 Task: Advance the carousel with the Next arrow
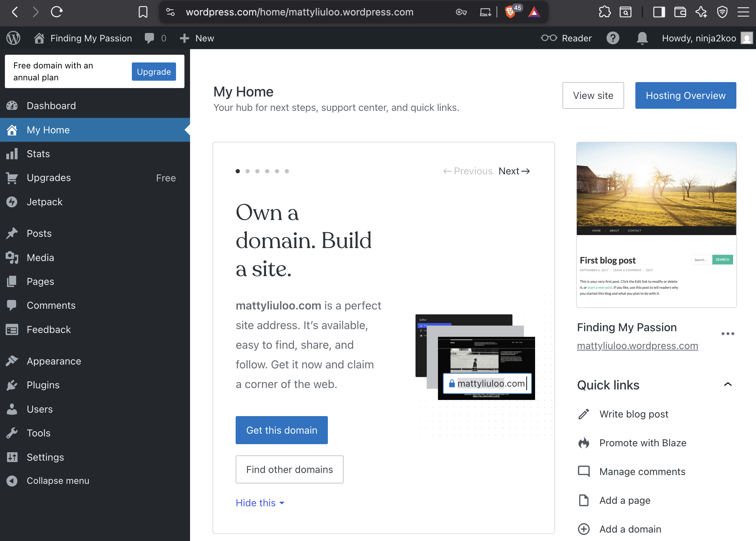click(x=514, y=171)
